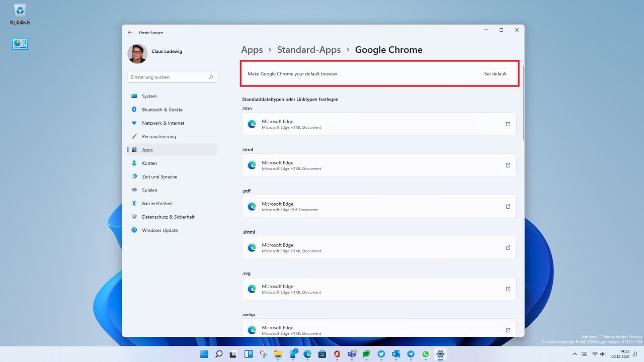This screenshot has width=644, height=362.
Task: Open Task View from the taskbar
Action: [x=234, y=354]
